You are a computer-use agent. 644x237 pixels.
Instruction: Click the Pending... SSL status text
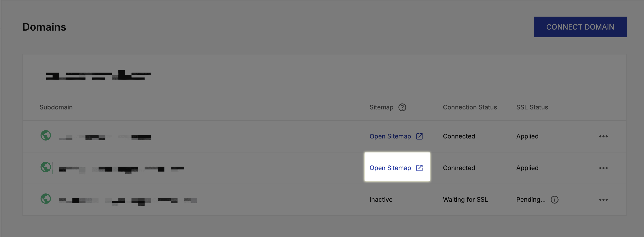pyautogui.click(x=531, y=200)
